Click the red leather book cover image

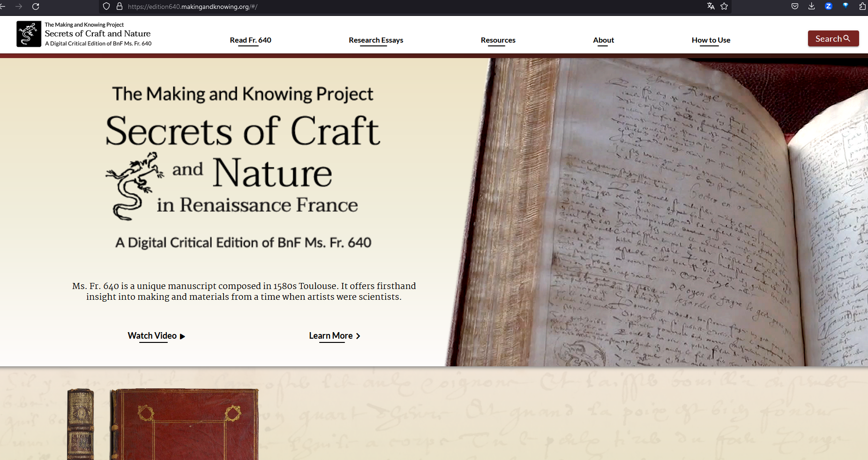[184, 424]
